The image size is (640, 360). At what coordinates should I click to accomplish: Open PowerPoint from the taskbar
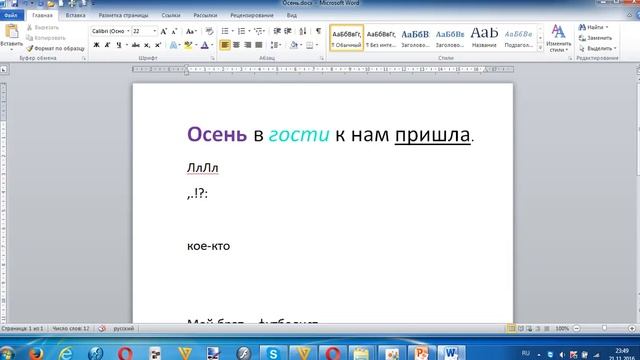coord(421,353)
